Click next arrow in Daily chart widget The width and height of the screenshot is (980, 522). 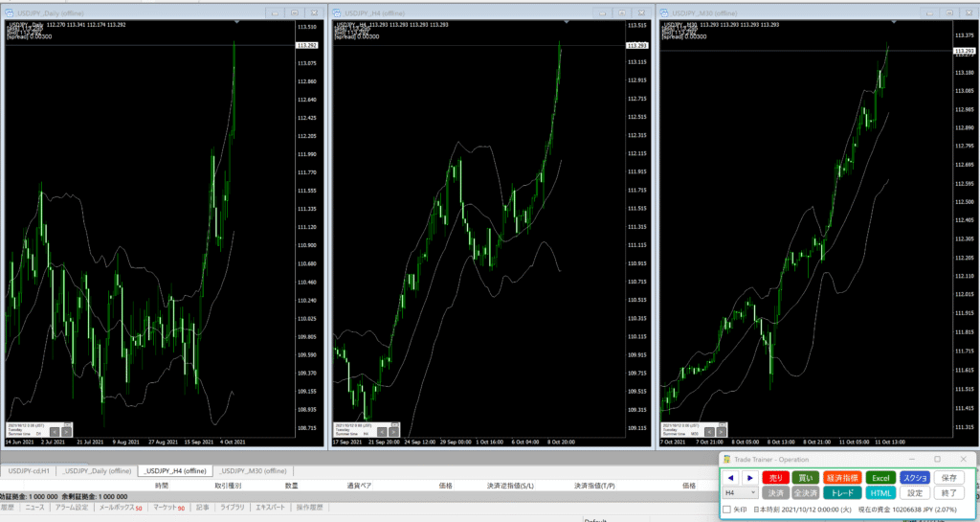[x=66, y=431]
